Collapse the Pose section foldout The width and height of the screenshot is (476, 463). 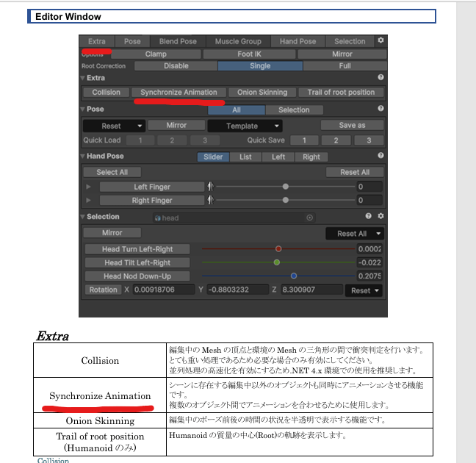coord(82,110)
